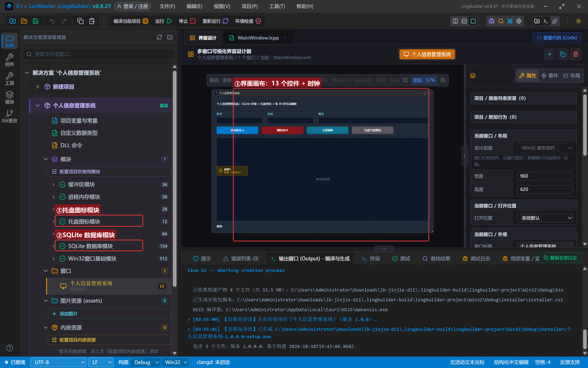Image resolution: width=588 pixels, height=368 pixels.
Task: Switch to horizontal split layout view
Action: pyautogui.click(x=464, y=21)
